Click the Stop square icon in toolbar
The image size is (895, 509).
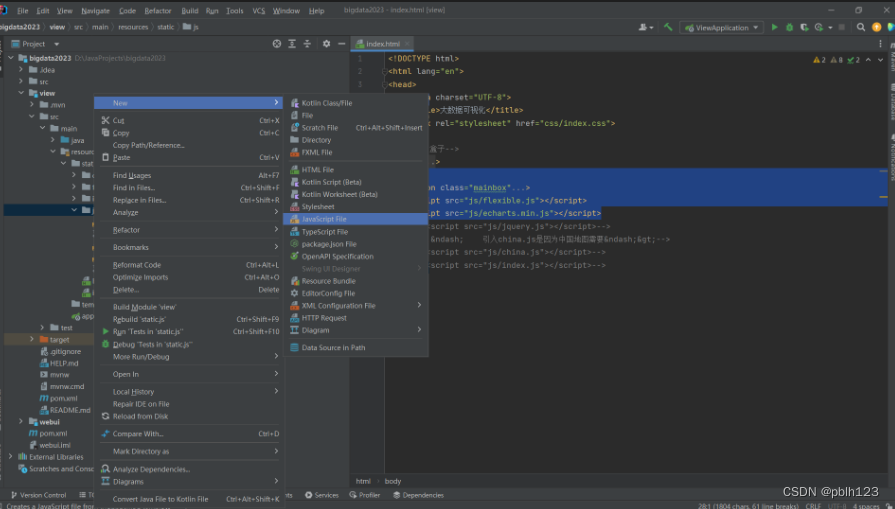[x=841, y=27]
